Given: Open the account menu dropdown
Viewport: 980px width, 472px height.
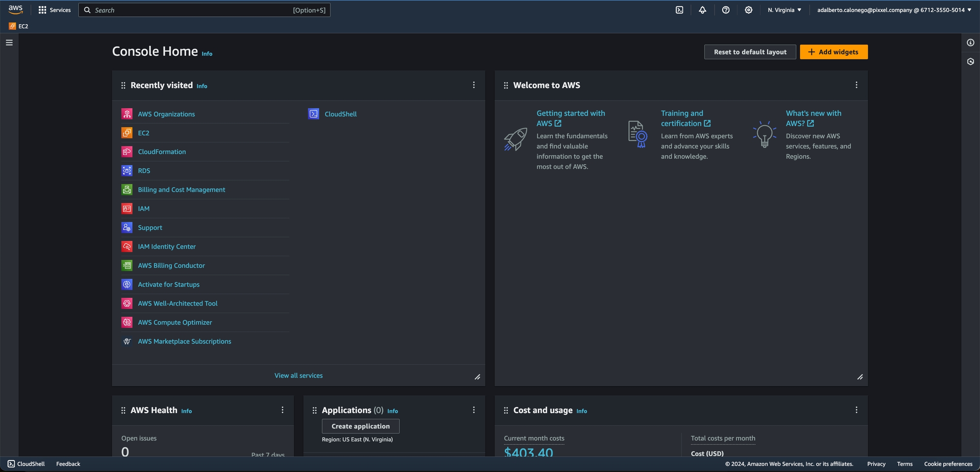Looking at the screenshot, I should (894, 10).
